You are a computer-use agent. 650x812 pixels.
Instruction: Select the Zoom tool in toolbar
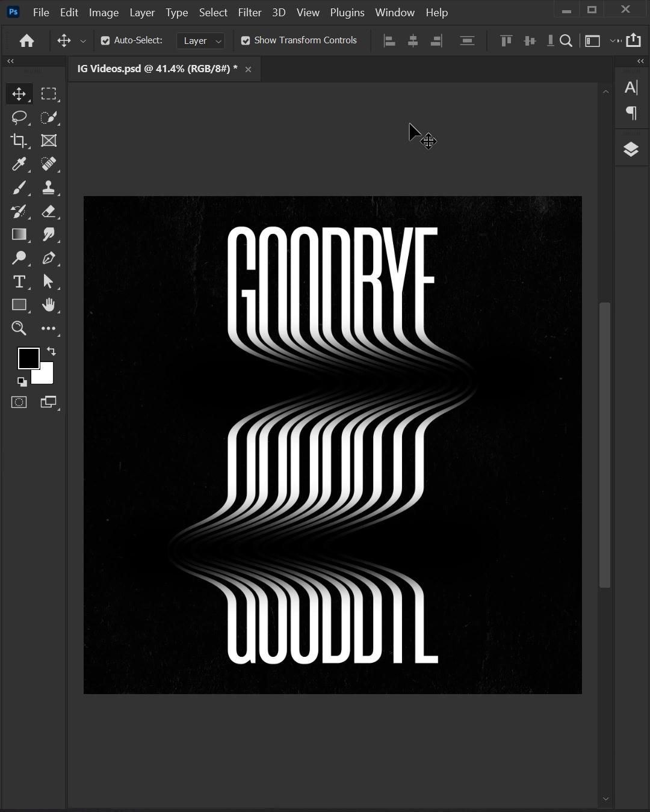(x=19, y=328)
